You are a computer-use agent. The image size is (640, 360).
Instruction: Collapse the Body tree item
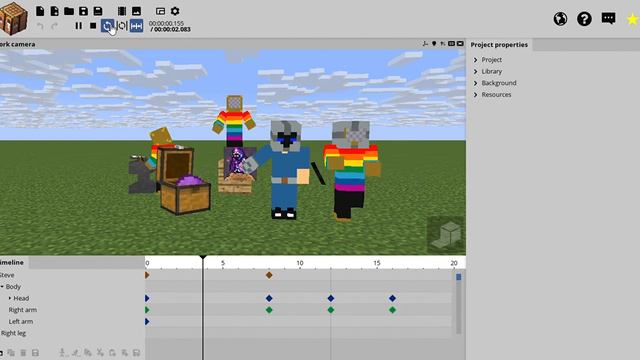tap(2, 287)
